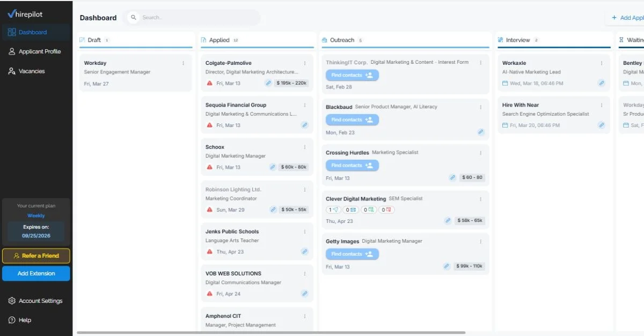Image resolution: width=644 pixels, height=336 pixels.
Task: Open the Dashboard sidebar item
Action: (x=36, y=32)
